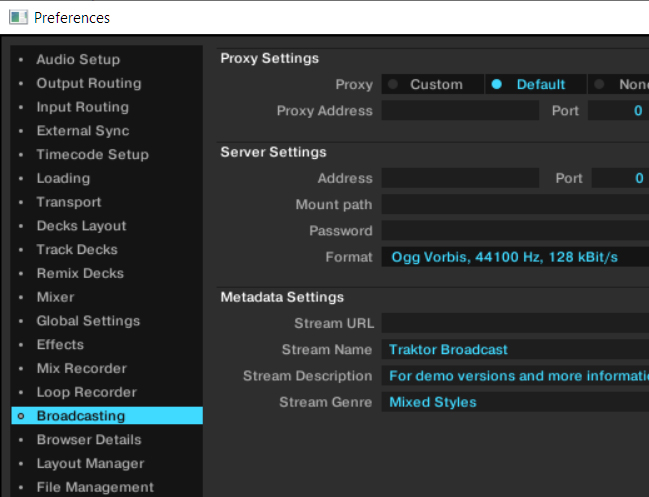
Task: Open the Format dropdown showing Ogg Vorbis
Action: [x=513, y=258]
